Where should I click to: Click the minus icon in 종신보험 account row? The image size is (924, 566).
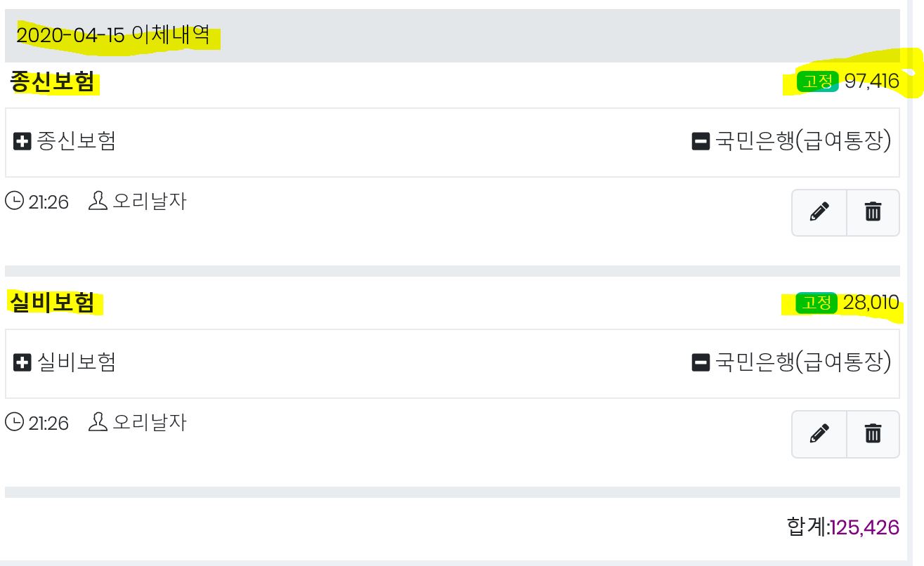[701, 142]
